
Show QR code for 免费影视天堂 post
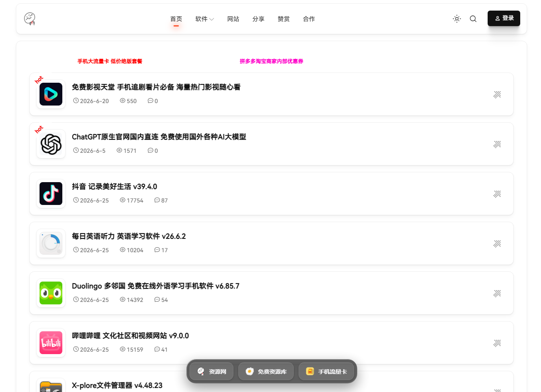497,95
